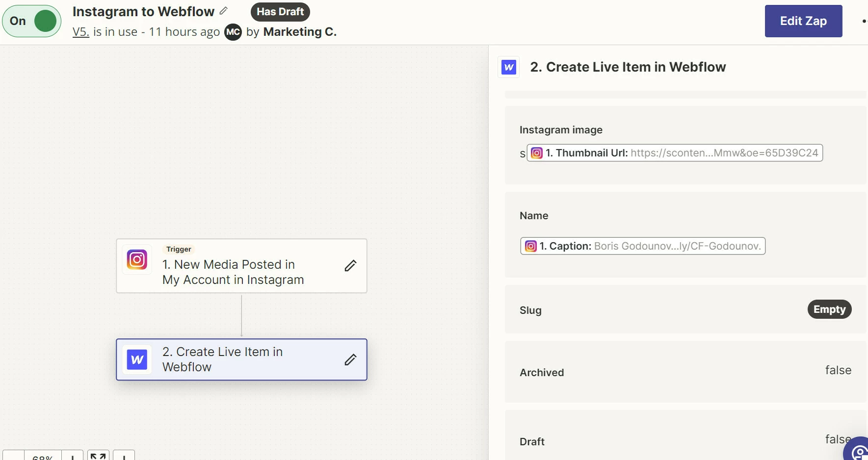The image size is (868, 460).
Task: Click the Webflow logo in panel header
Action: pos(509,67)
